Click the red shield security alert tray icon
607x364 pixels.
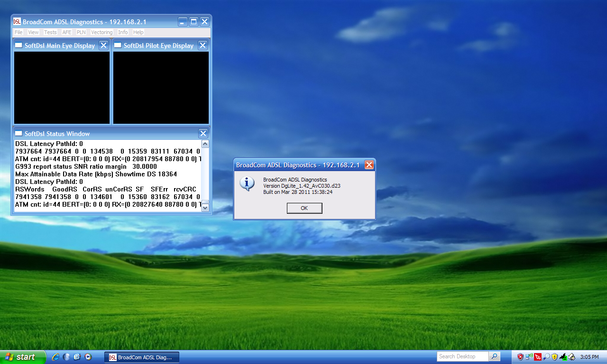click(x=520, y=357)
